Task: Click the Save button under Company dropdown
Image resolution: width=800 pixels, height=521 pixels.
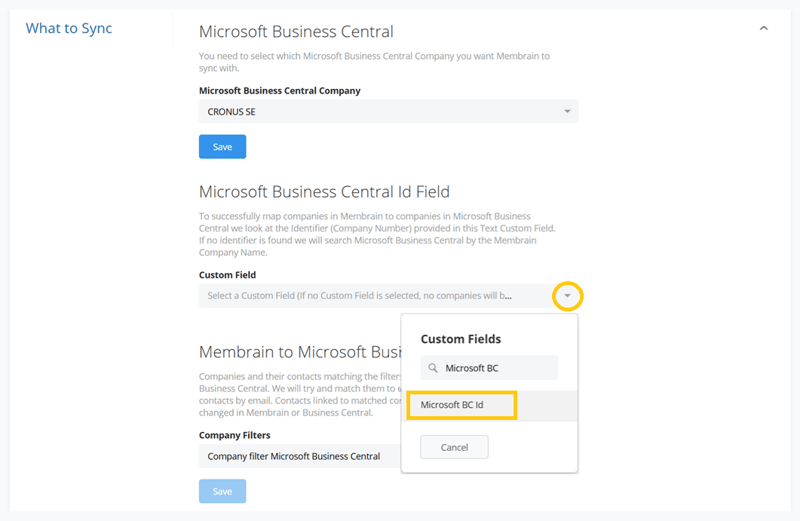Action: [222, 146]
